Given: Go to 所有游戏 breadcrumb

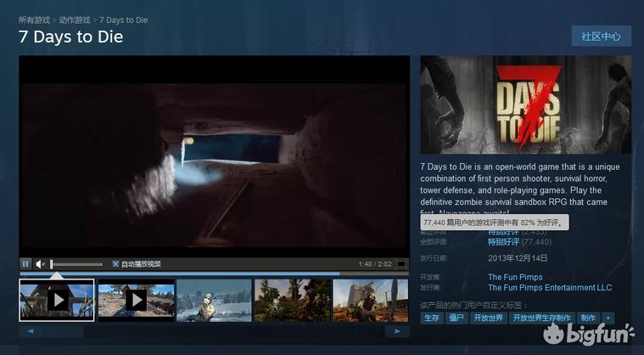Looking at the screenshot, I should click(x=34, y=20).
